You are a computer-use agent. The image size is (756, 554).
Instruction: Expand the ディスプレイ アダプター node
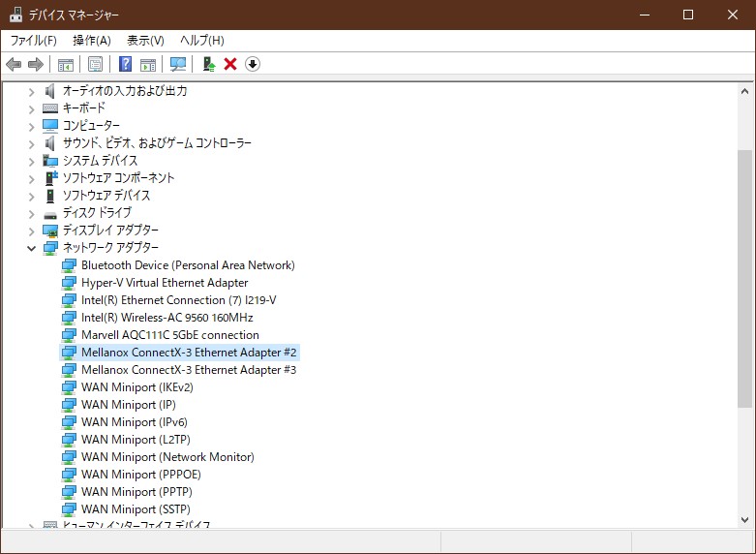[31, 231]
